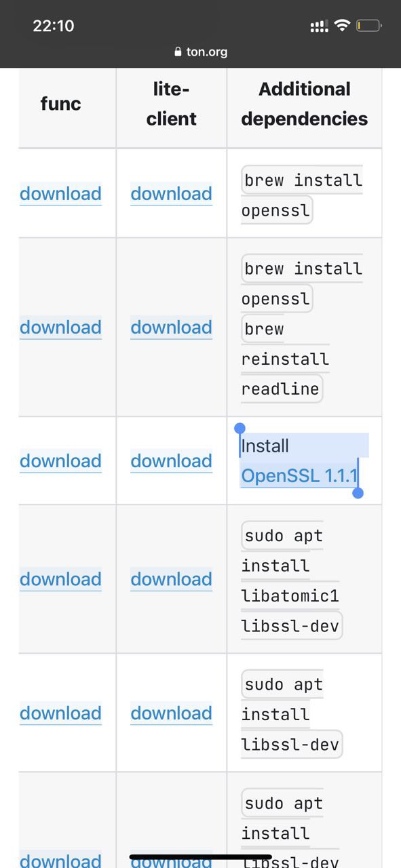Open func download in libatomic1 row
This screenshot has width=401, height=868.
click(60, 579)
